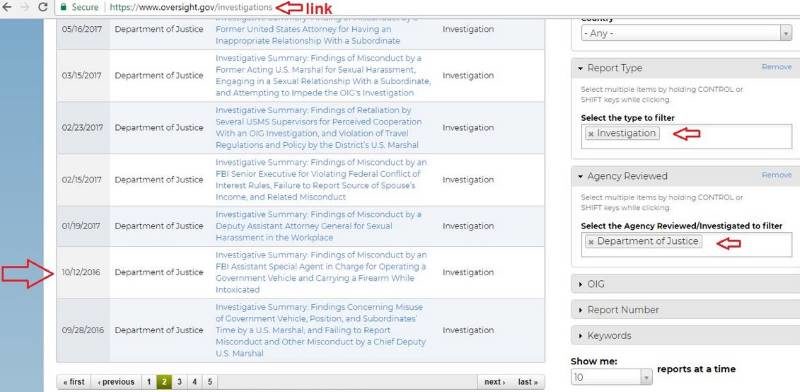
Task: Open results page 4
Action: click(194, 382)
